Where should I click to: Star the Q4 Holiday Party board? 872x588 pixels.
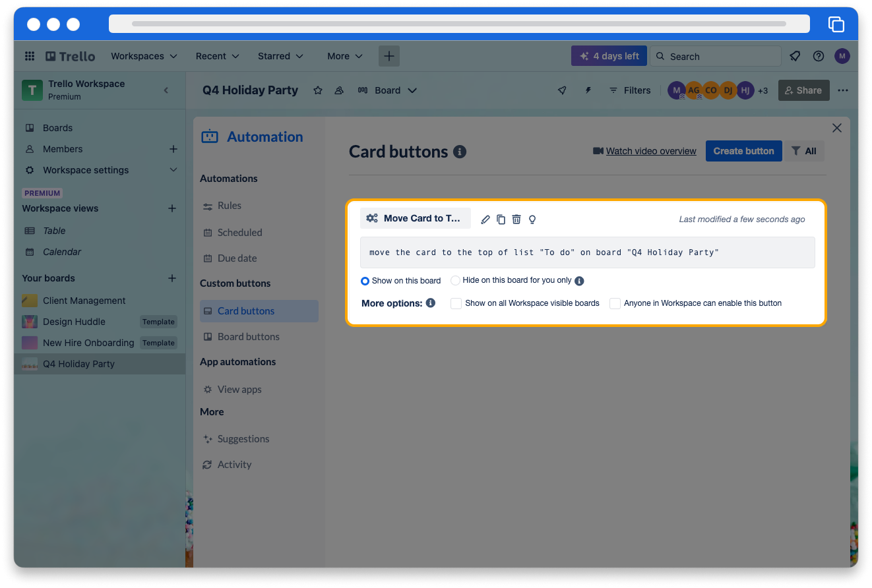click(x=318, y=90)
